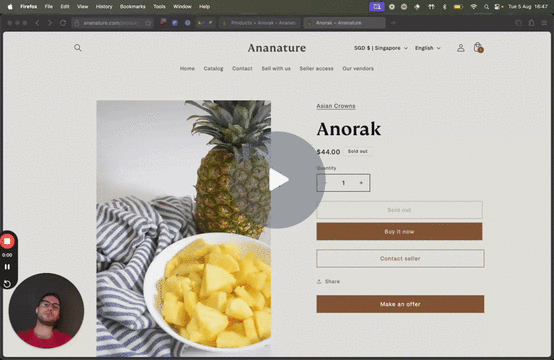Viewport: 554px width, 360px height.
Task: Click the Ananature store logo
Action: [277, 48]
